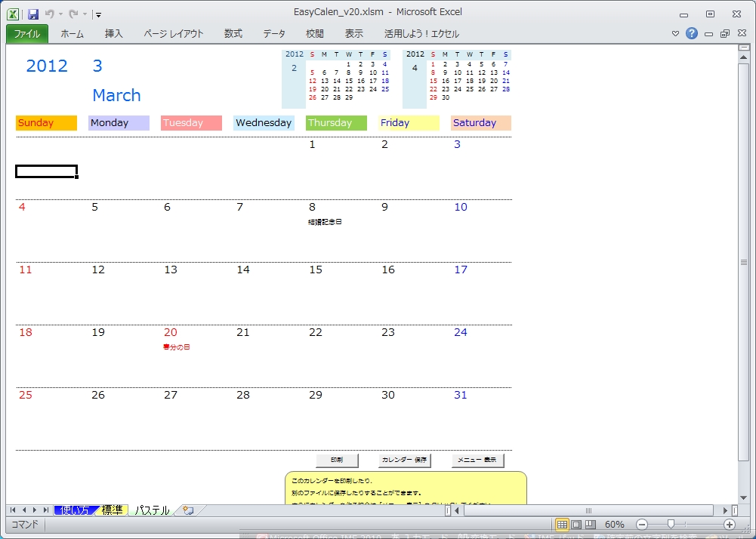Switch to Page Layout view icon
The image size is (756, 539).
click(x=576, y=525)
